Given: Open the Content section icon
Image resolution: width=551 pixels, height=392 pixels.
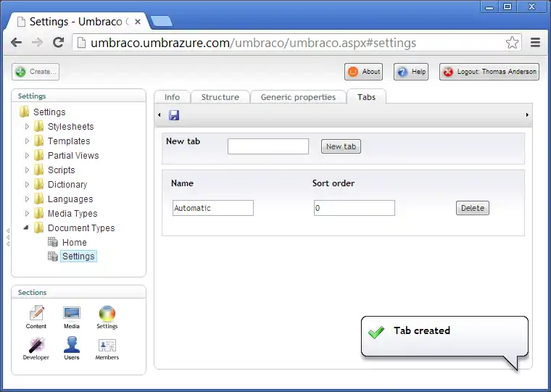Looking at the screenshot, I should (x=36, y=317).
